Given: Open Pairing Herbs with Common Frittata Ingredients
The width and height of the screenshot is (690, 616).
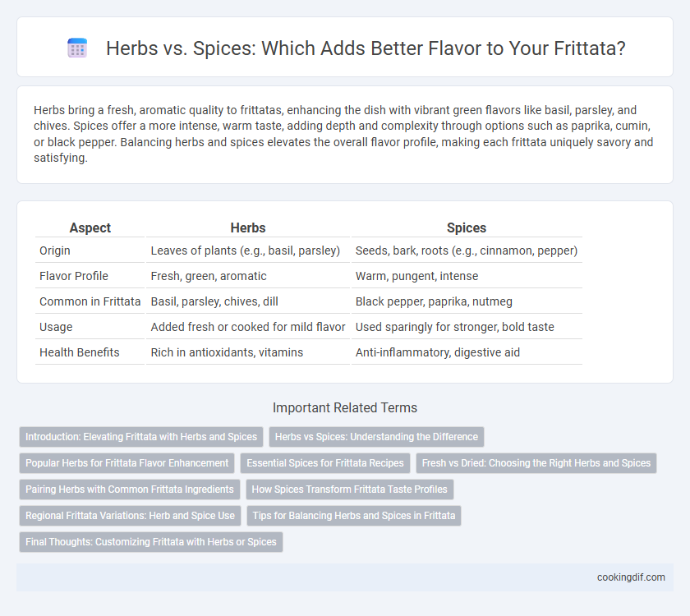Looking at the screenshot, I should point(130,490).
